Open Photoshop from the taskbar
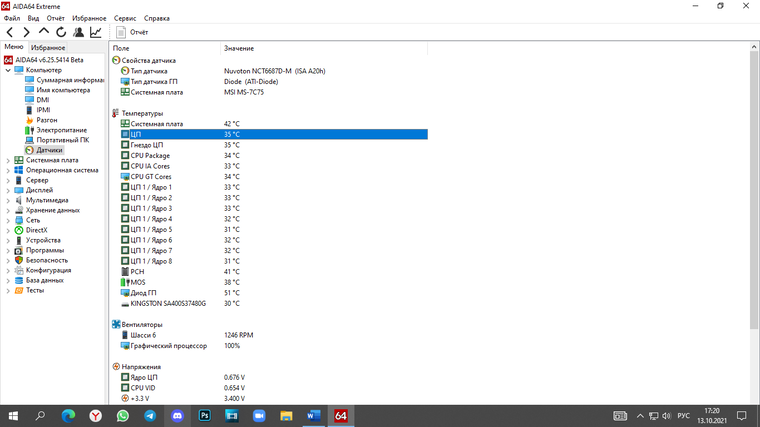Image resolution: width=760 pixels, height=427 pixels. click(x=205, y=416)
